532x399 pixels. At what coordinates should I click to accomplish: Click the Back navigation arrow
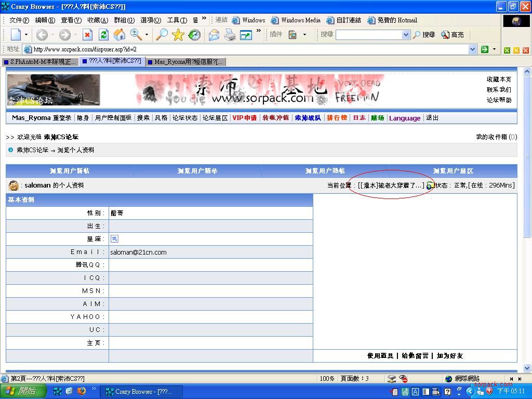42,35
